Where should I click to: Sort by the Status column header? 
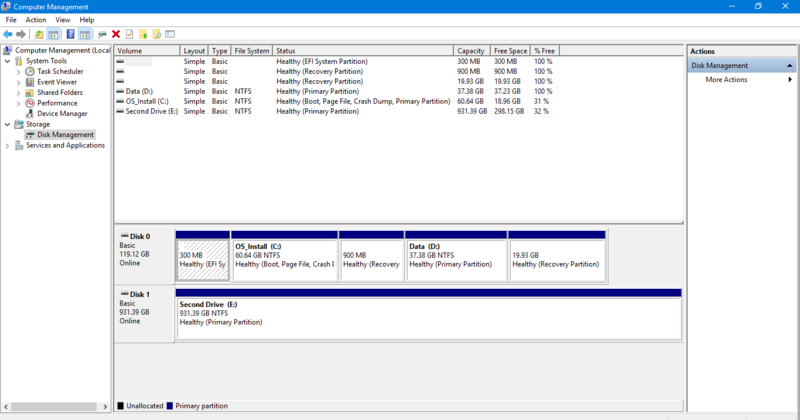click(363, 51)
